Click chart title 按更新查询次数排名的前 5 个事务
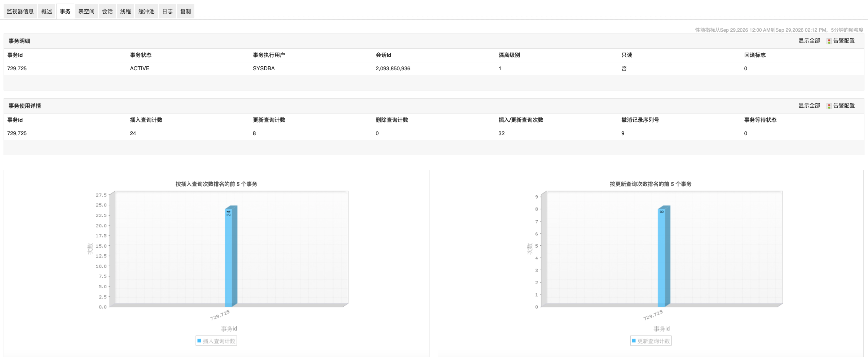 click(x=651, y=184)
